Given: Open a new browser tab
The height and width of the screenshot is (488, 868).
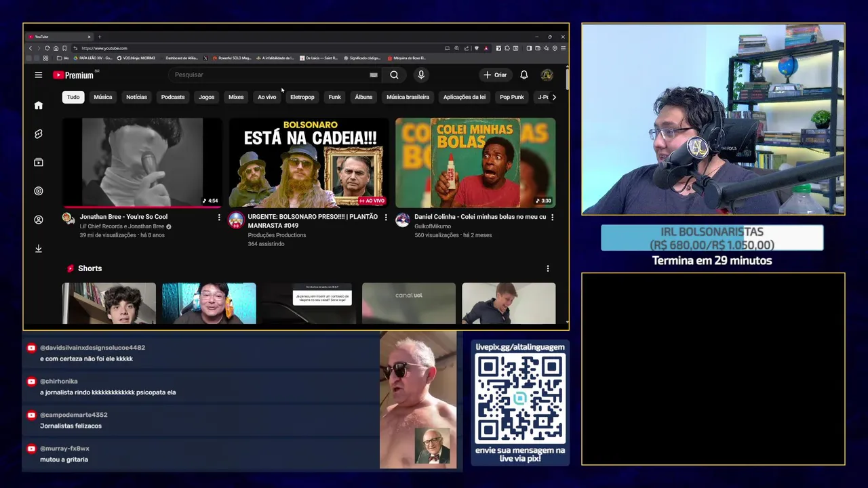Looking at the screenshot, I should [x=99, y=37].
